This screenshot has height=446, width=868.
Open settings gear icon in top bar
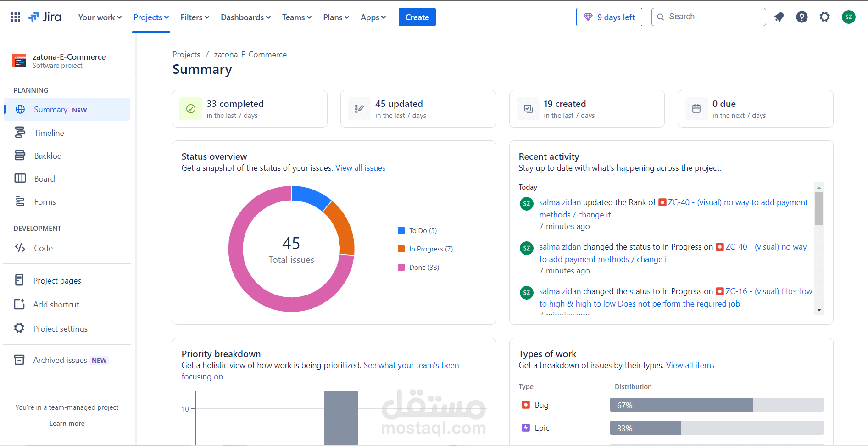(825, 17)
